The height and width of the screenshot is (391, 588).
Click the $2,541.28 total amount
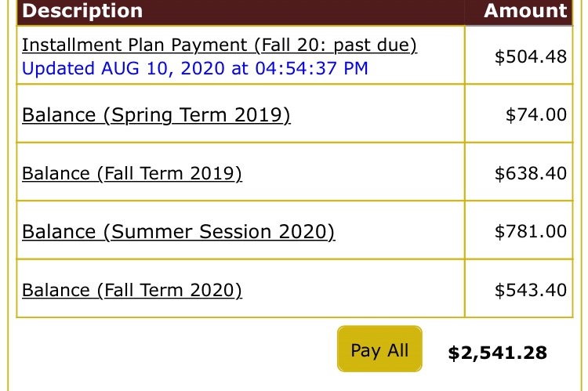point(497,353)
